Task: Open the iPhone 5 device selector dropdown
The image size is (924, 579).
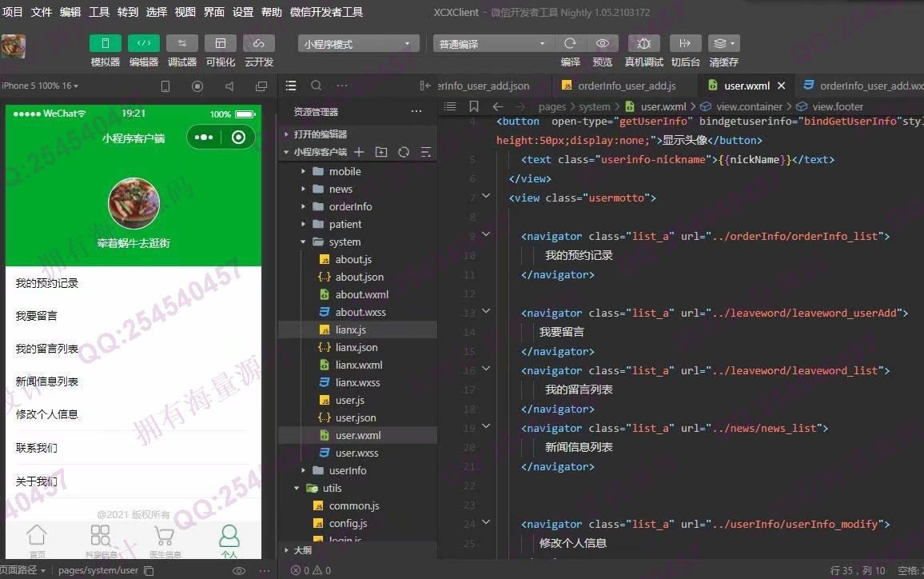Action: [40, 86]
